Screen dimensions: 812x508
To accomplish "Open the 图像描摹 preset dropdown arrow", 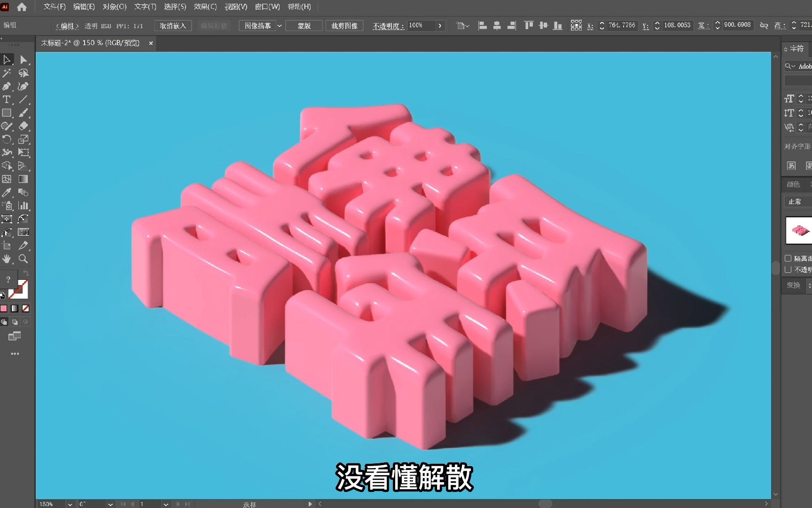I will click(280, 26).
